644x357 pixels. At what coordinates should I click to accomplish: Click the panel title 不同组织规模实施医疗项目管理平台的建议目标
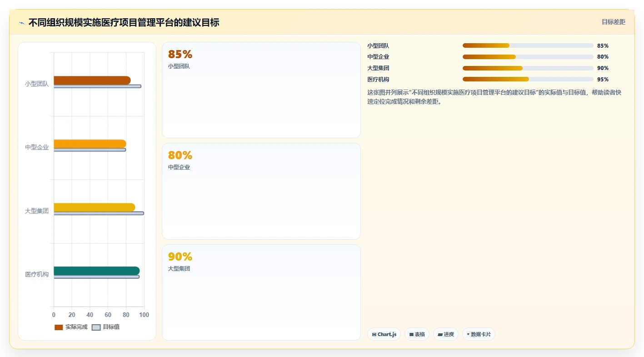click(124, 22)
